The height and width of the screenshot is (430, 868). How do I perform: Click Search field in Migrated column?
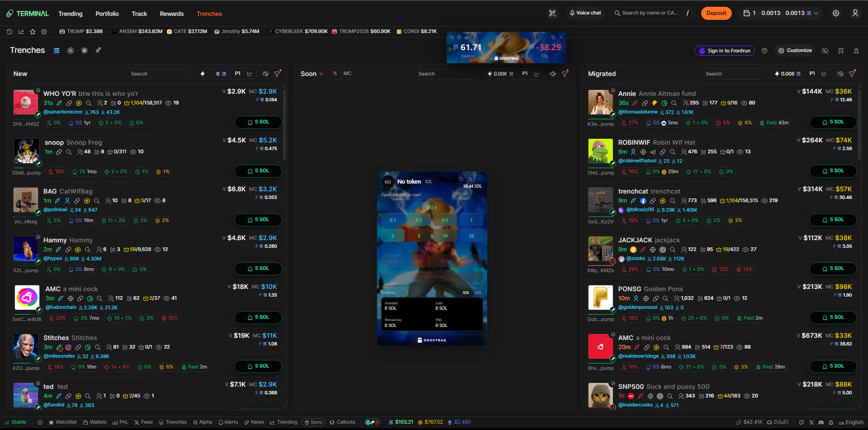pos(733,74)
